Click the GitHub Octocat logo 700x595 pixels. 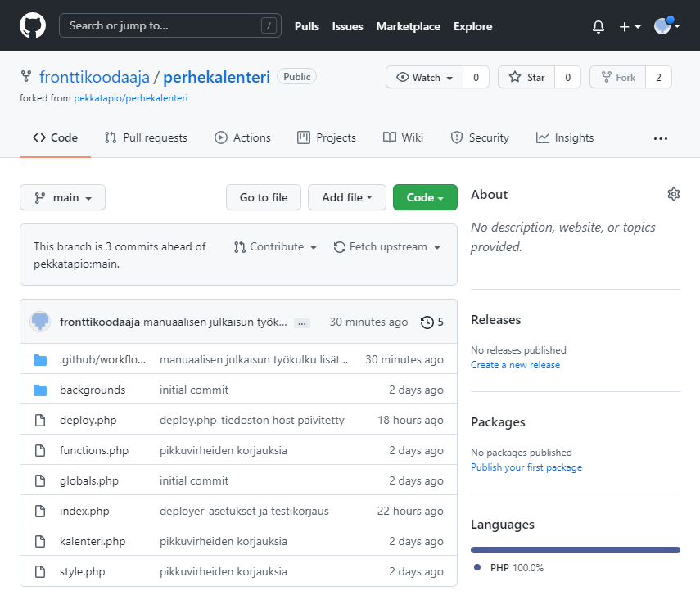coord(33,25)
